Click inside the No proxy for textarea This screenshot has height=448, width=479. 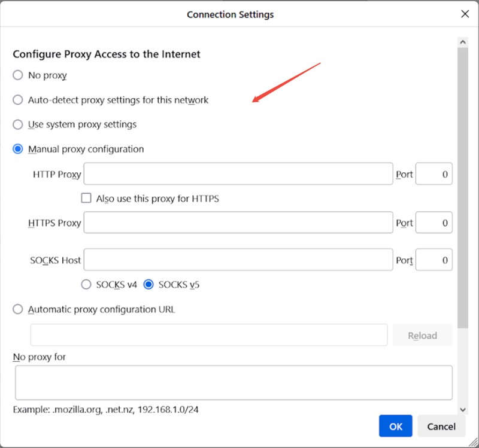[234, 382]
